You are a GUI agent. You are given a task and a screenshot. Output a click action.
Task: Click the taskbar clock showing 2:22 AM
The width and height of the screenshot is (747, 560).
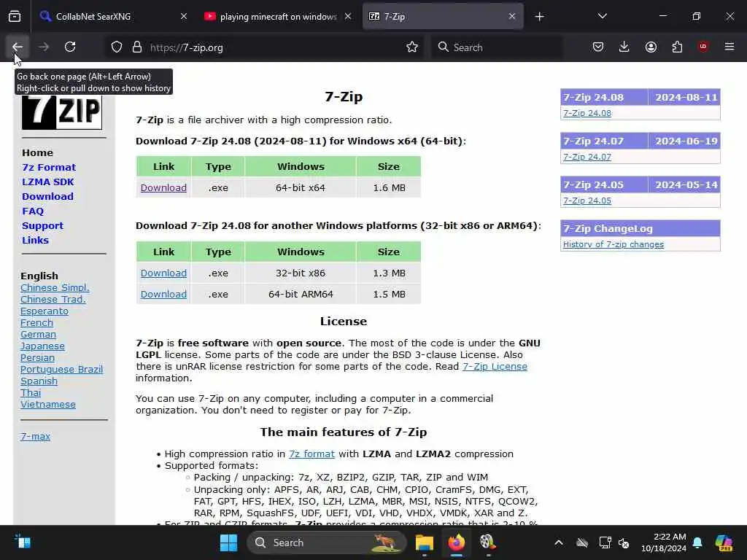pos(664,542)
